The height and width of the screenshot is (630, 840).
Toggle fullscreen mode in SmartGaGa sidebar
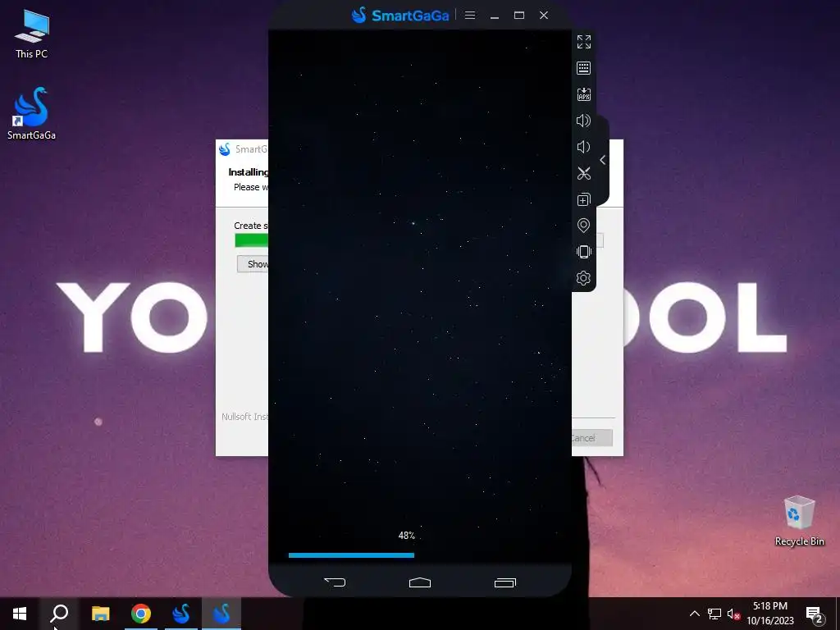(583, 42)
